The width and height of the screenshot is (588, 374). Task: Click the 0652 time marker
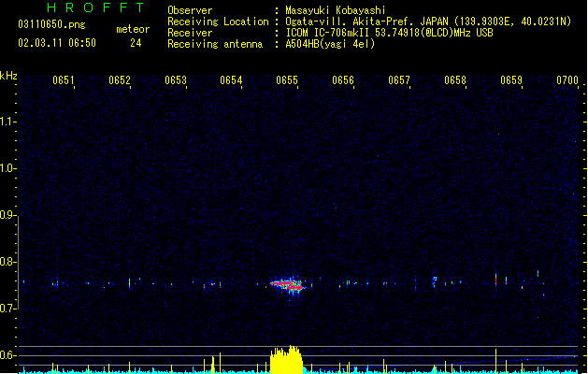coord(120,80)
